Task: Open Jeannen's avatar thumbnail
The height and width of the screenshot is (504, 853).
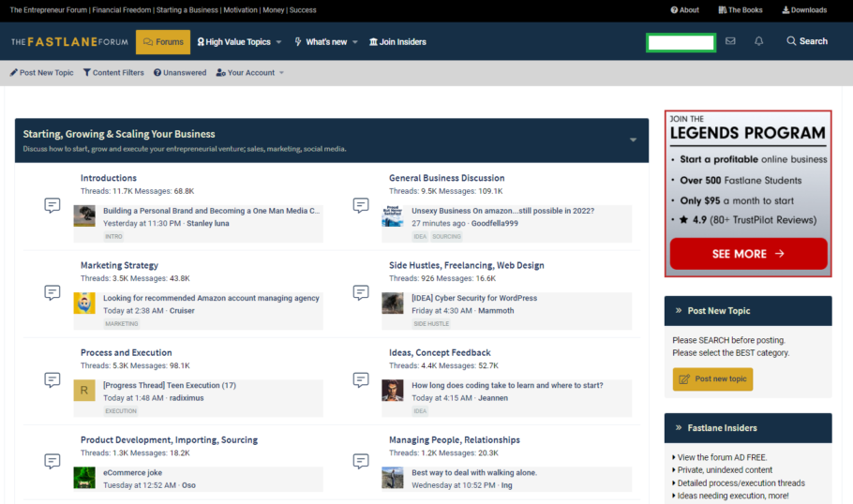Action: pos(393,391)
